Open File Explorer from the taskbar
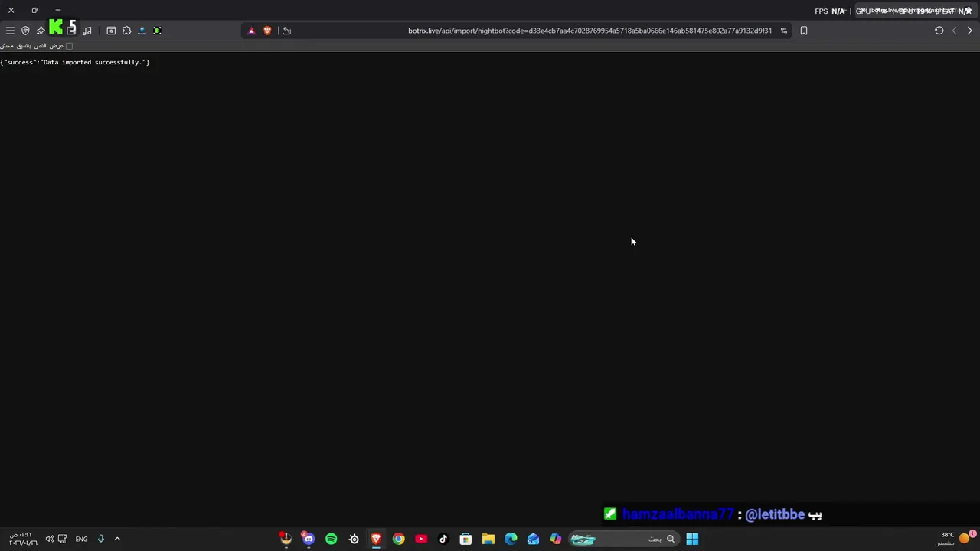Viewport: 980px width, 551px height. click(x=488, y=539)
